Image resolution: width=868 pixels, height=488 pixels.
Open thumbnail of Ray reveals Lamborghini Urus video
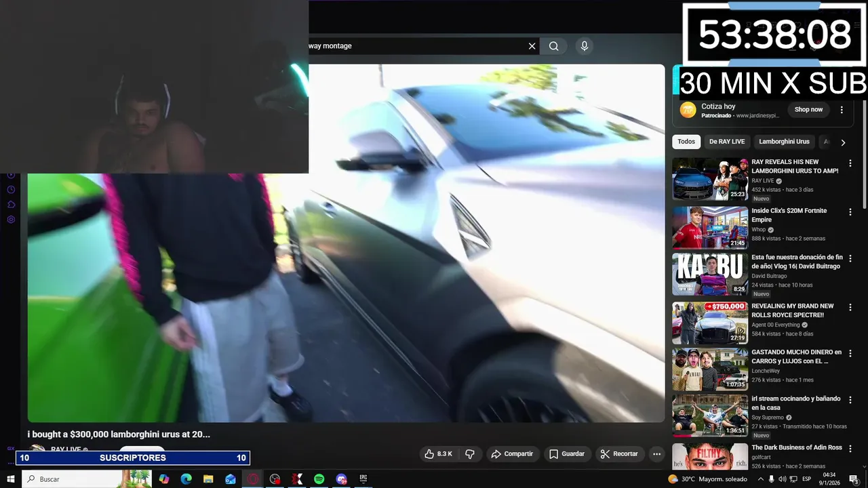710,179
